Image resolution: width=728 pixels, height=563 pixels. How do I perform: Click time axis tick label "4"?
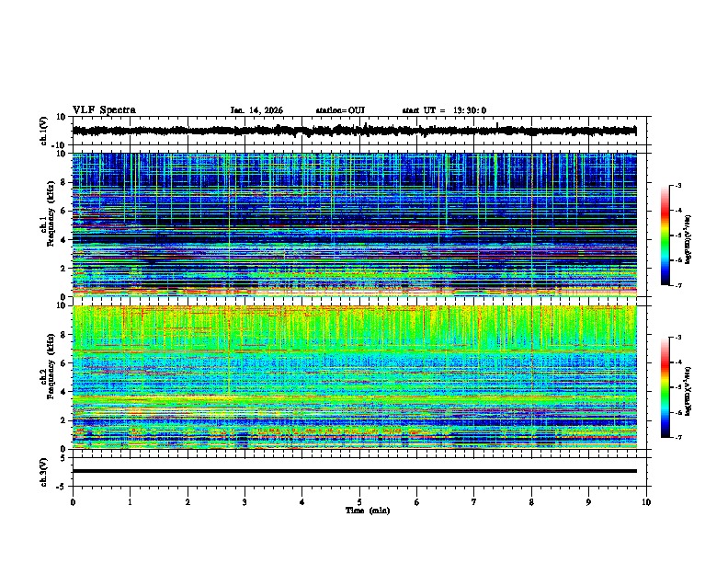(x=302, y=502)
